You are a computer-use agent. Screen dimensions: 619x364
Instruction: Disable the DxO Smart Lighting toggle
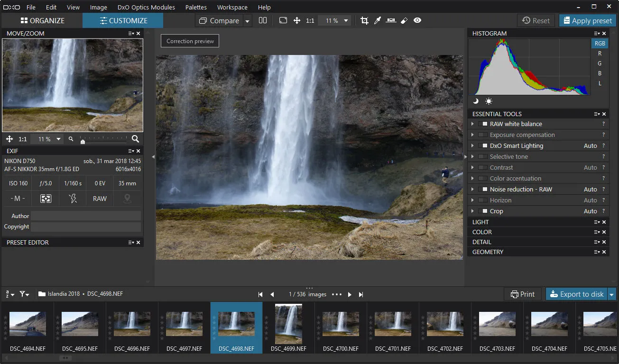pos(483,146)
